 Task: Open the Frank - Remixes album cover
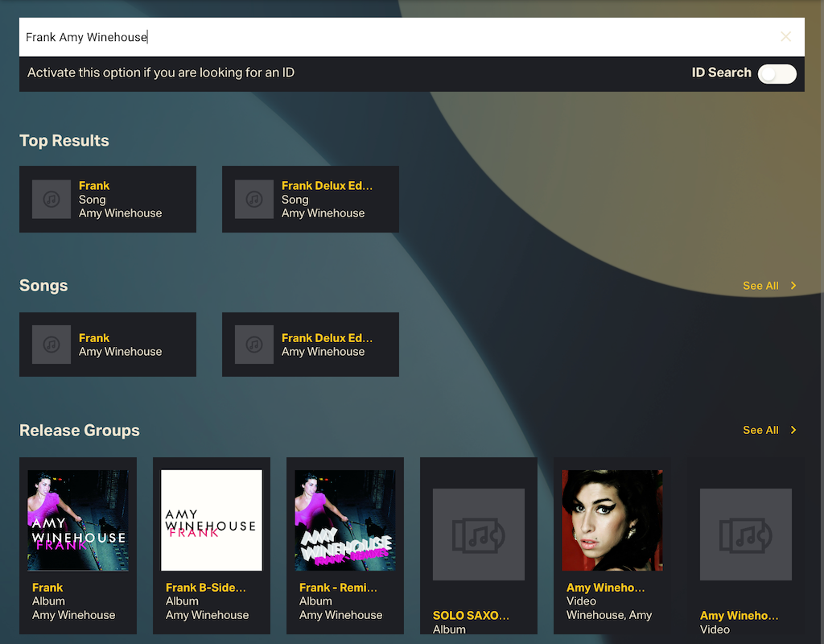pyautogui.click(x=345, y=521)
